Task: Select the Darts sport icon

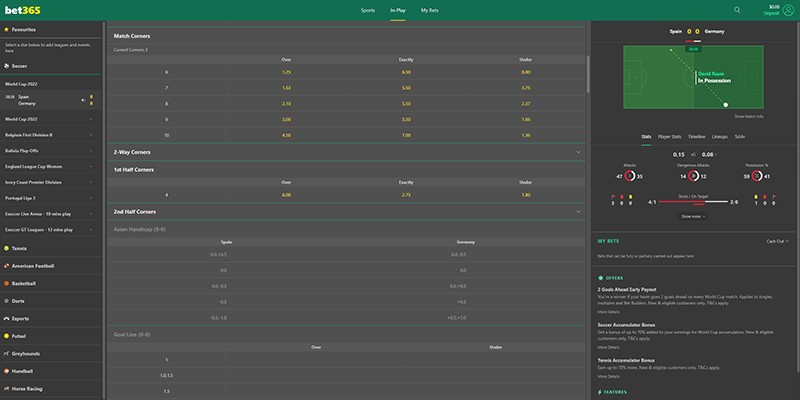Action: point(7,301)
